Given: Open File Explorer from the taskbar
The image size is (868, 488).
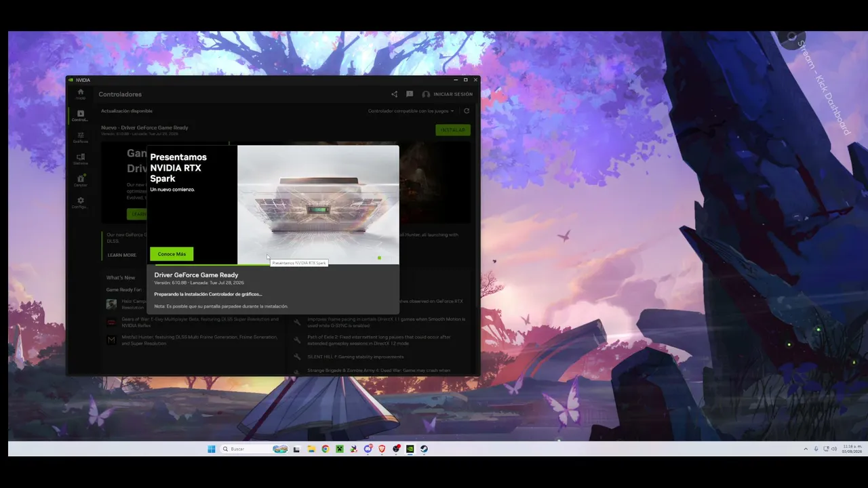Looking at the screenshot, I should (311, 449).
